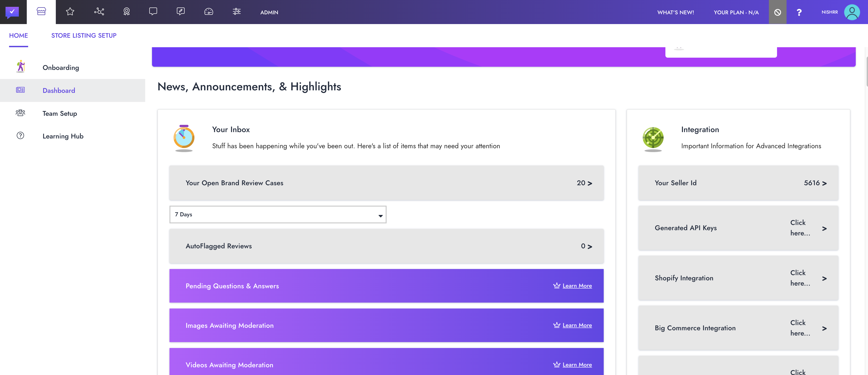This screenshot has height=375, width=868.
Task: Click the crown icon on Videos Awaiting Moderation
Action: [x=557, y=365]
